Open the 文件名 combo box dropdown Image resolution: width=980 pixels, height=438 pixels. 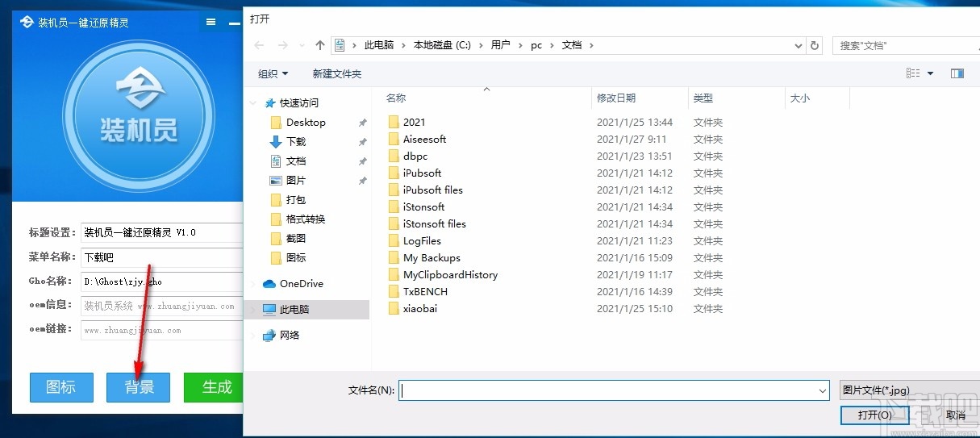pos(823,390)
